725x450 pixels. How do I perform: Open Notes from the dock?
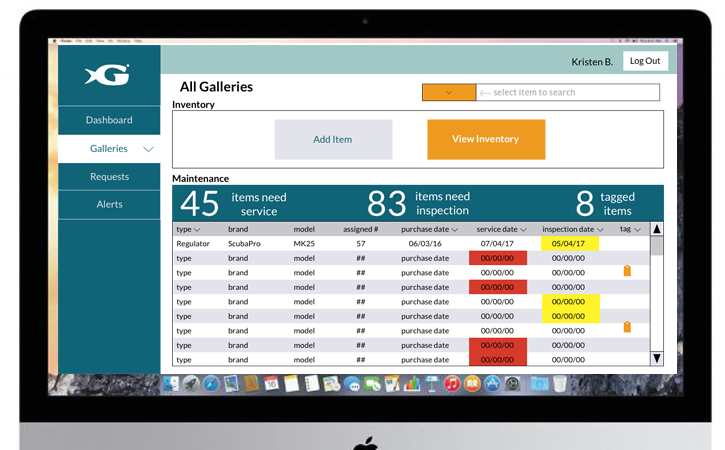(291, 383)
